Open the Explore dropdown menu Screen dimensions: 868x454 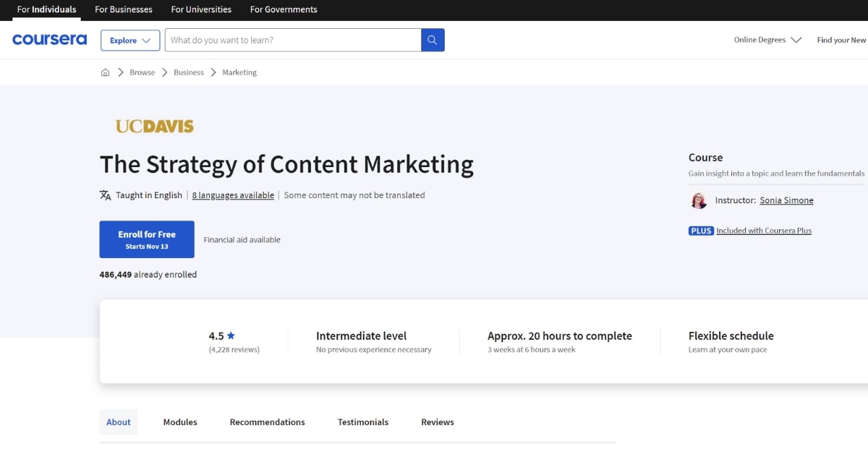pyautogui.click(x=130, y=40)
